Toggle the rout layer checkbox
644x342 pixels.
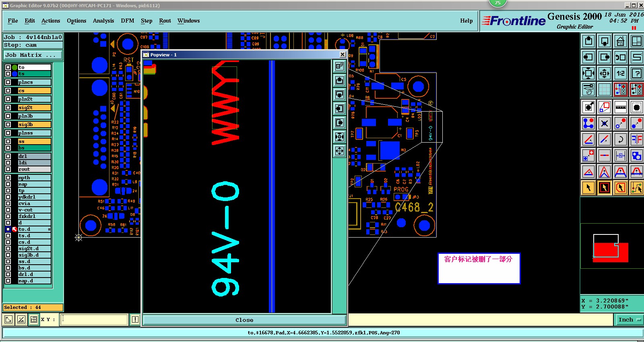tap(8, 169)
